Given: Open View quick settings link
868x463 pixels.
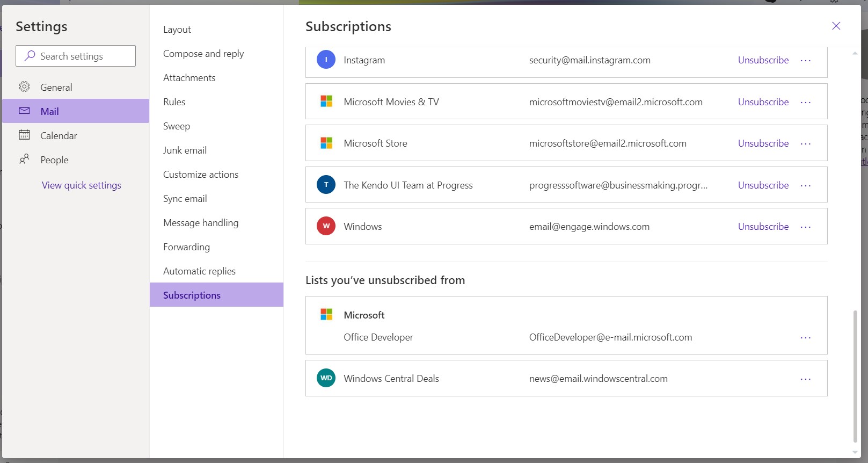Looking at the screenshot, I should click(x=82, y=185).
